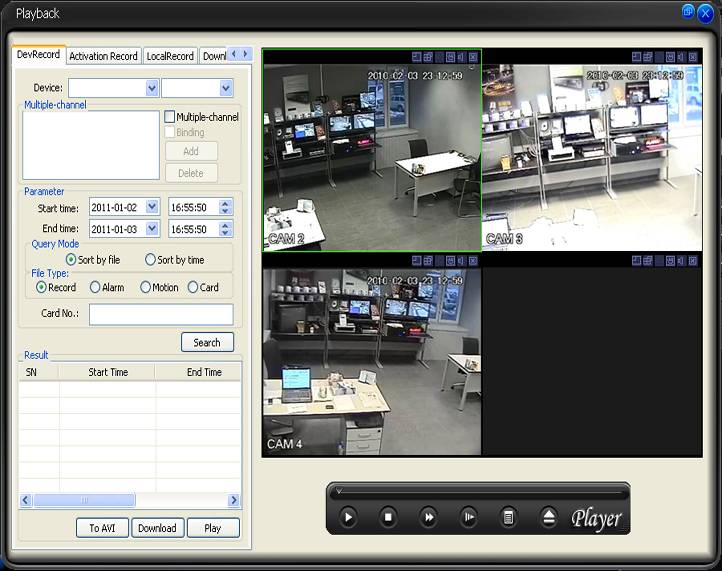Click the snapshot icon on the empty video pane
This screenshot has height=571, width=722.
(x=670, y=261)
